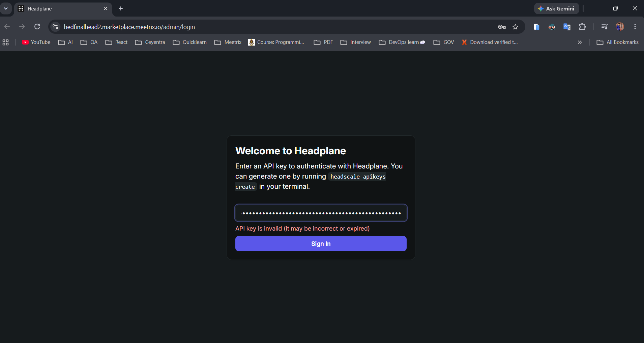The height and width of the screenshot is (343, 644).
Task: Open the Chrome profile avatar
Action: tap(620, 27)
